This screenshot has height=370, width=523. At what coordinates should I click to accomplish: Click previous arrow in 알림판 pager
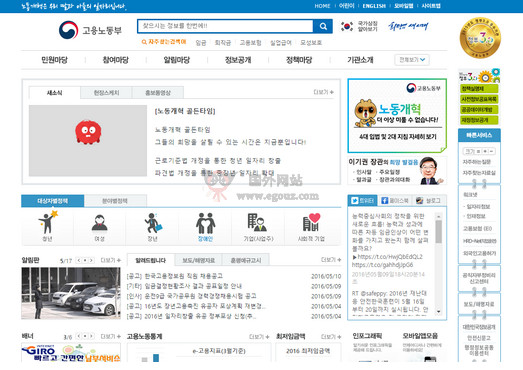coord(79,260)
